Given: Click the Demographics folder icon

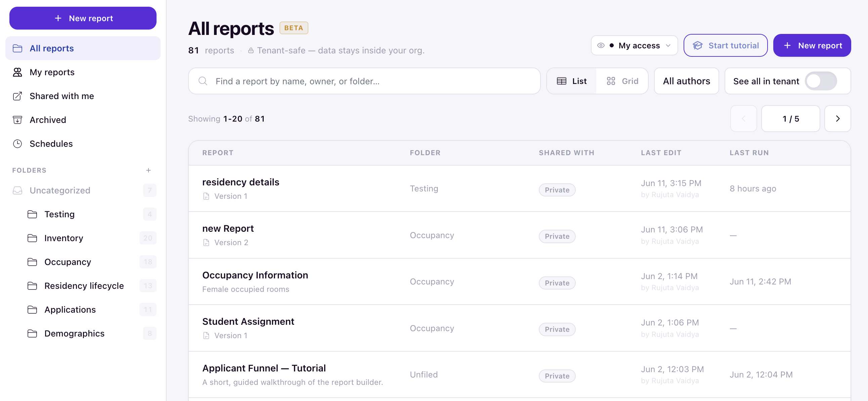Looking at the screenshot, I should click(x=32, y=333).
